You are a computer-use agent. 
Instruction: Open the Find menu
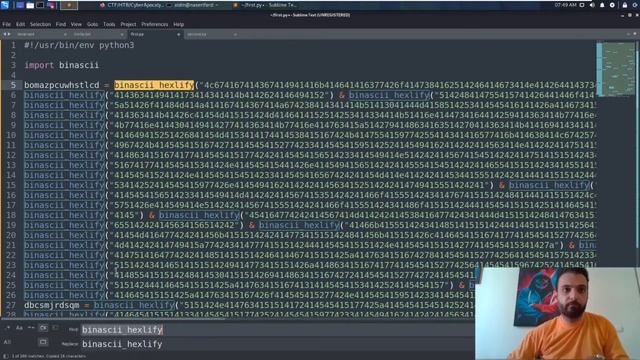pyautogui.click(x=61, y=24)
